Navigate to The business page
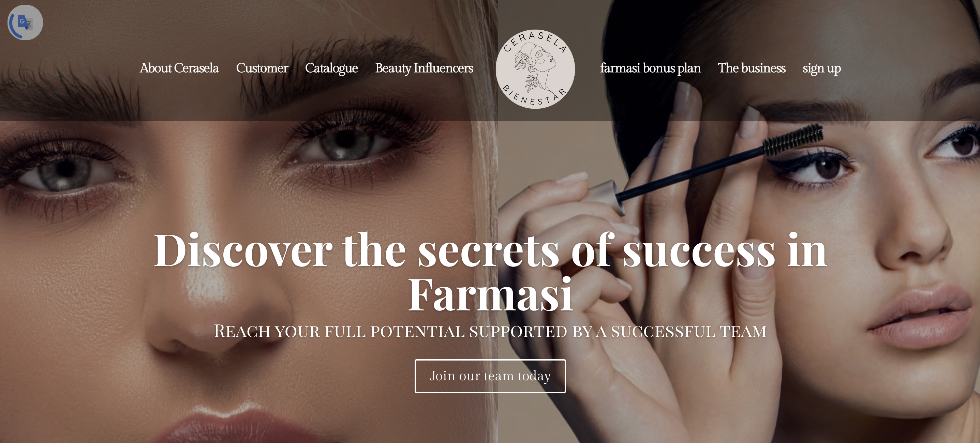The image size is (980, 443). pos(751,68)
